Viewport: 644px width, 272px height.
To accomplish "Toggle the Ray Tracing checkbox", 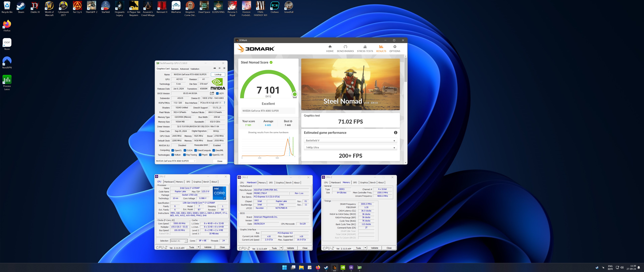I will coord(185,155).
